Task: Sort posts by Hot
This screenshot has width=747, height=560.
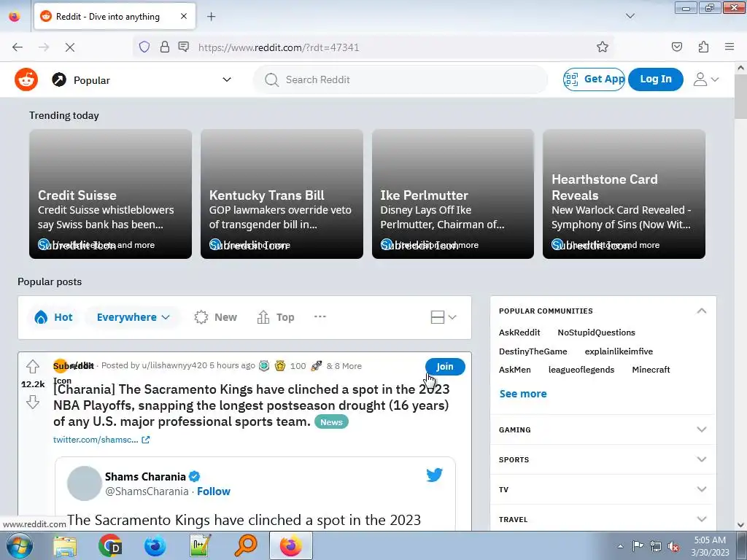Action: pos(53,317)
